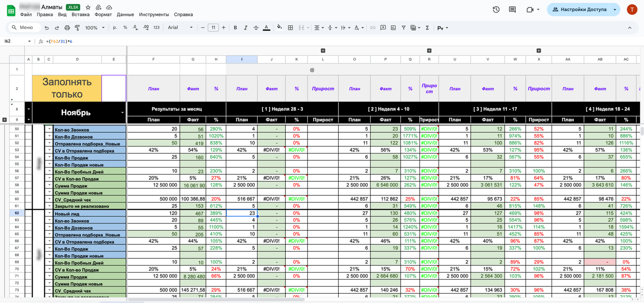Viewport: 644px width, 303px height.
Task: Open the fill color picker
Action: point(279,28)
